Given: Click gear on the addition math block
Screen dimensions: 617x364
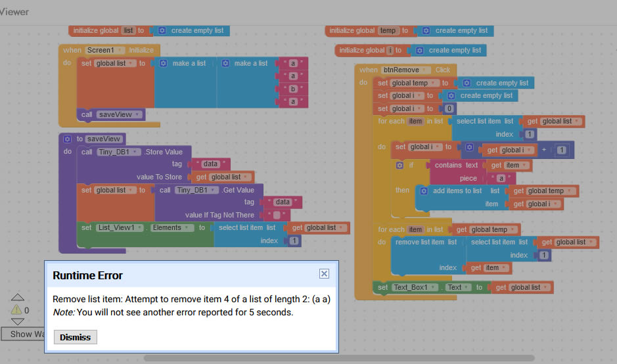Looking at the screenshot, I should tap(469, 150).
